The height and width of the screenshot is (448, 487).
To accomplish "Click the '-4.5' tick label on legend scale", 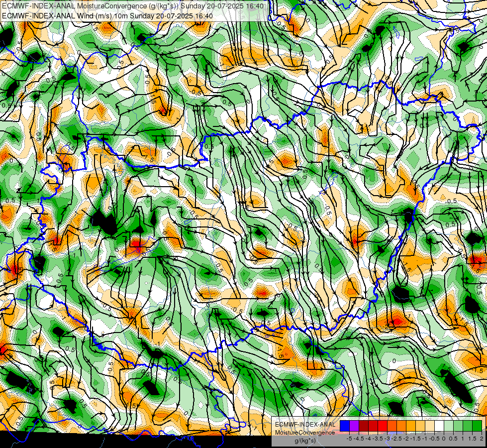I will pyautogui.click(x=359, y=439).
